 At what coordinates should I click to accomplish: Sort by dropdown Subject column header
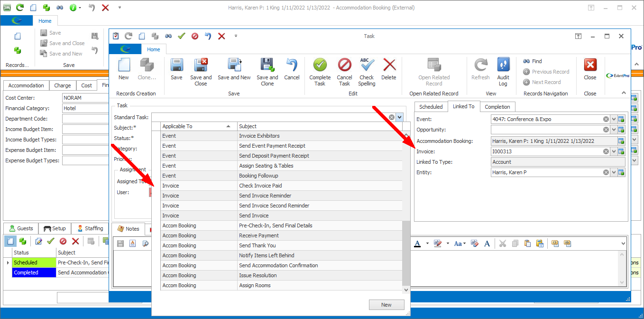320,126
